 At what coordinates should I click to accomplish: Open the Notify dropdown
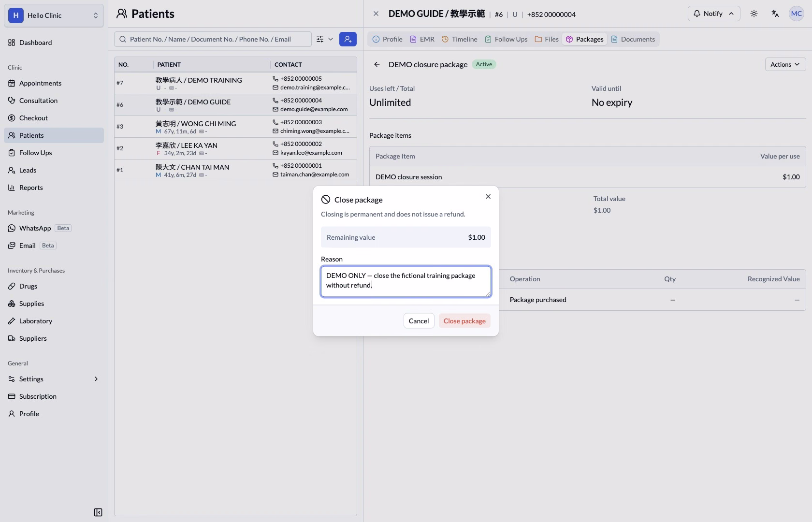pos(714,14)
